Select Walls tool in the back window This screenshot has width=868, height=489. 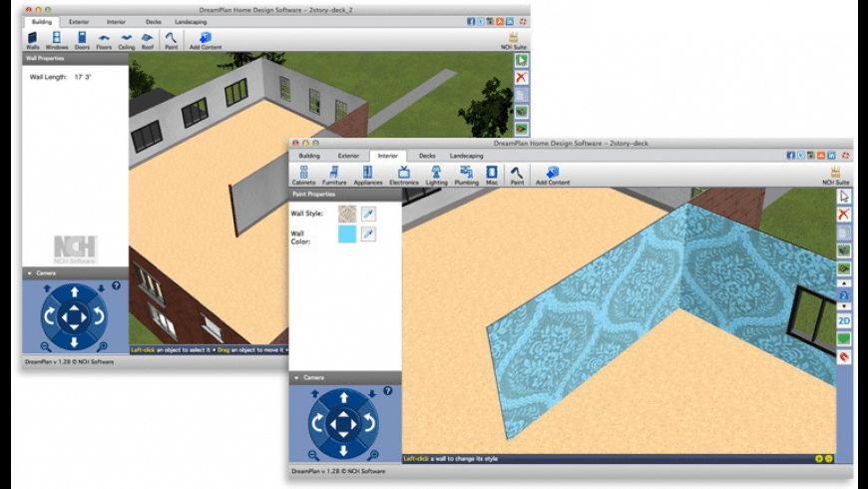click(x=33, y=41)
